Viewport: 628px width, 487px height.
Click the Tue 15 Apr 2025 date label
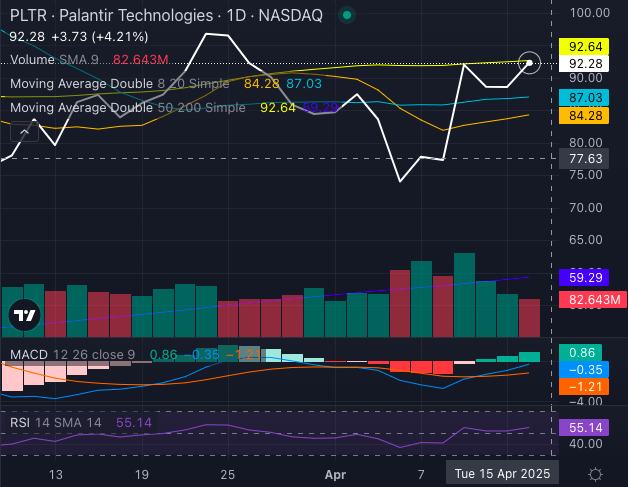tap(502, 473)
